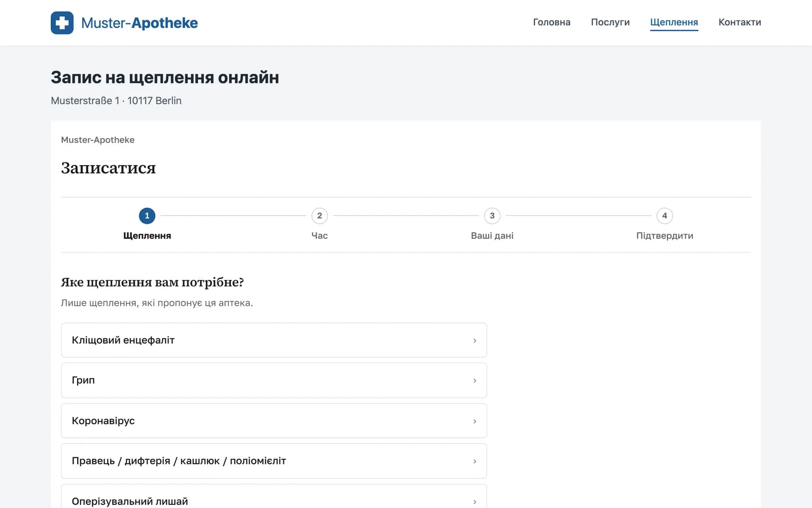The height and width of the screenshot is (508, 812).
Task: Select step 2 circle Час
Action: (320, 216)
